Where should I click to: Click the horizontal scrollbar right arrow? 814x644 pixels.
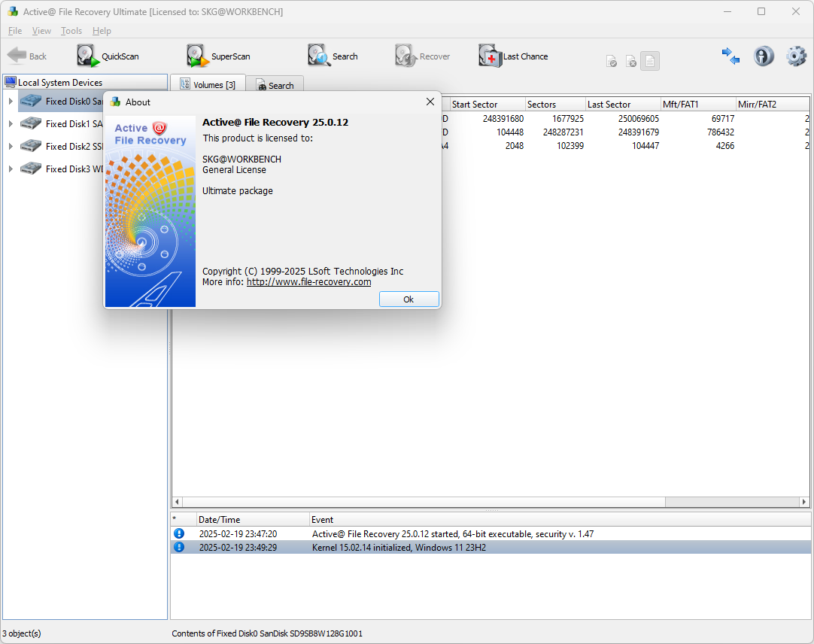tap(804, 502)
